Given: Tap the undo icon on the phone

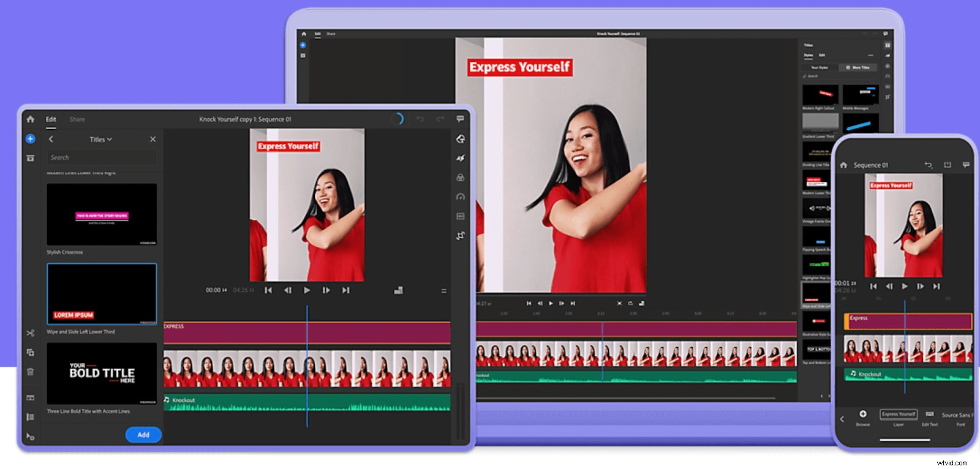Looking at the screenshot, I should point(928,165).
